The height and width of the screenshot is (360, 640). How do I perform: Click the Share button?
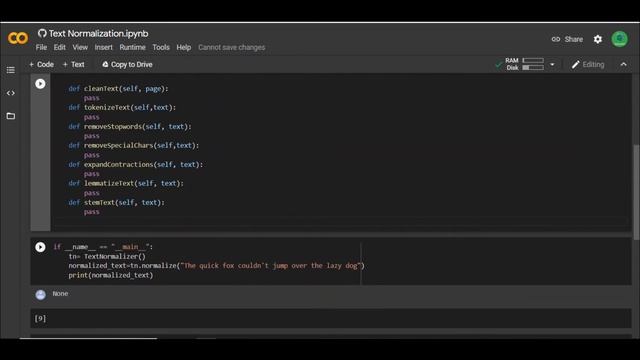[567, 39]
